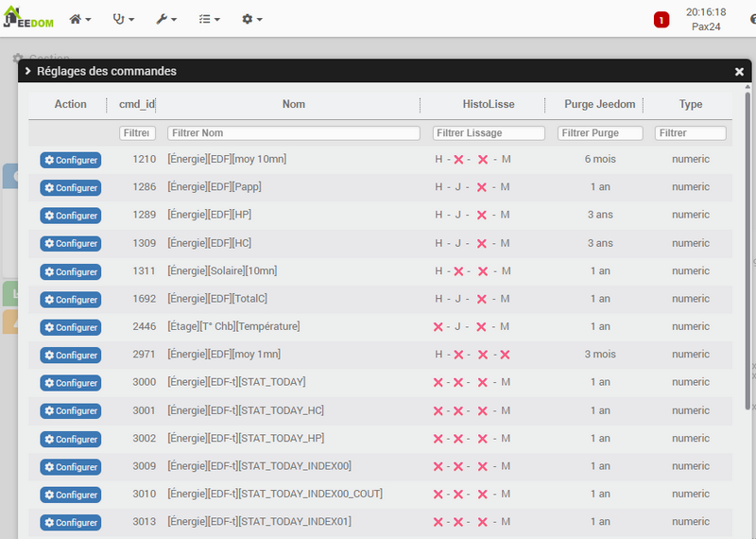Configure command 1210 moy 10mn
This screenshot has height=539, width=756.
pyautogui.click(x=70, y=161)
